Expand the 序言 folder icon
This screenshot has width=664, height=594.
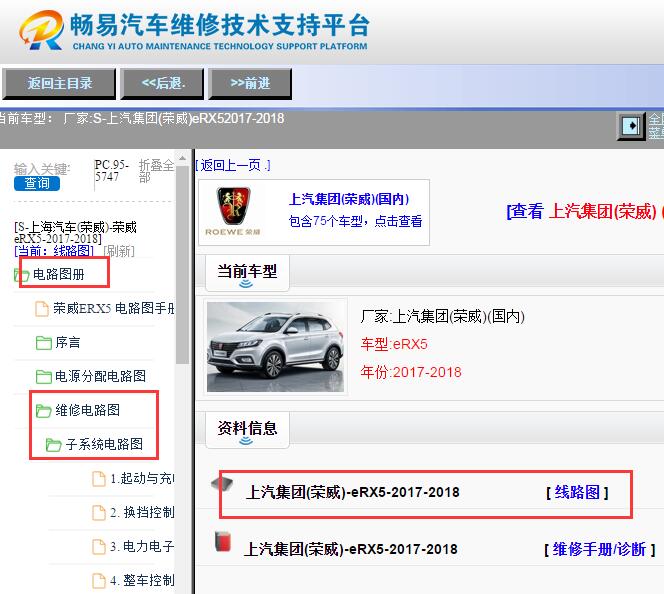tap(44, 343)
